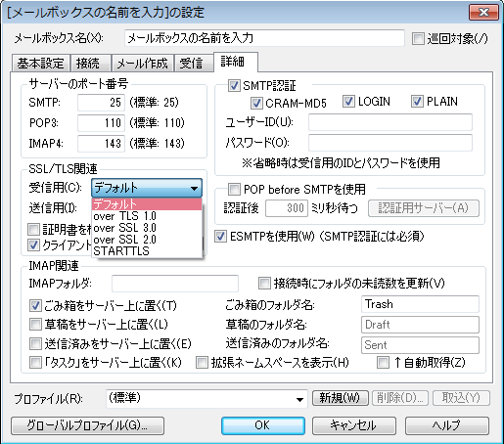Click the 新規(W) profile button
Image resolution: width=504 pixels, height=444 pixels.
point(341,398)
